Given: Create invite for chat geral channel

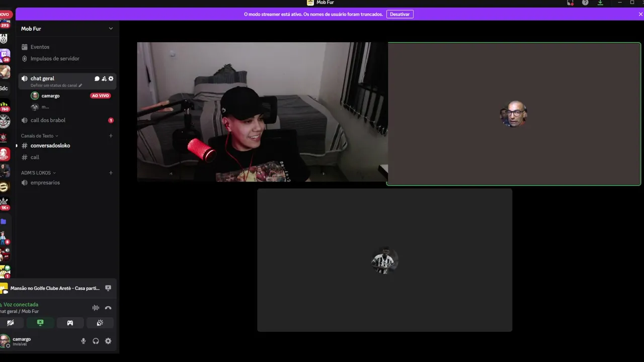Looking at the screenshot, I should pos(104,78).
